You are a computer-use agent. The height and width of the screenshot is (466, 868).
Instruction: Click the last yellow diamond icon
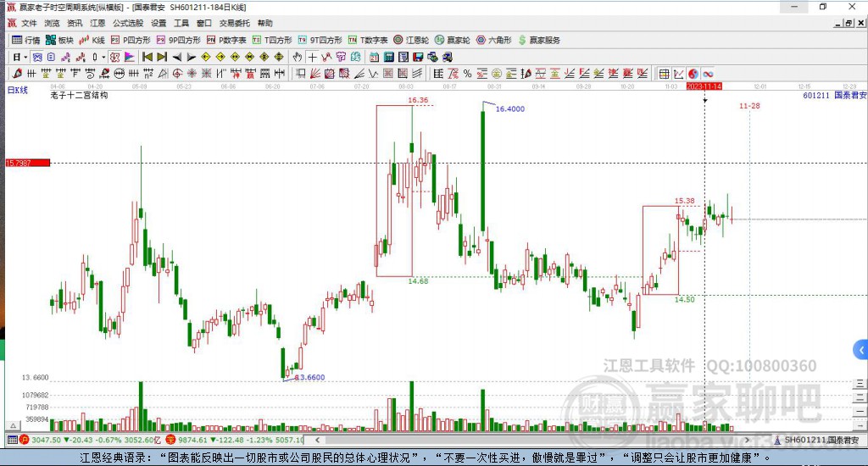pos(278,57)
